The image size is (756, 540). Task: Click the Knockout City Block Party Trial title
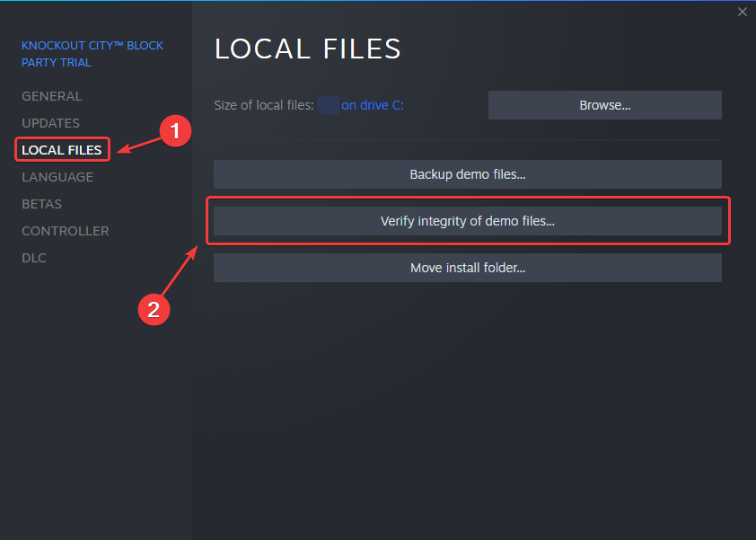pos(92,54)
